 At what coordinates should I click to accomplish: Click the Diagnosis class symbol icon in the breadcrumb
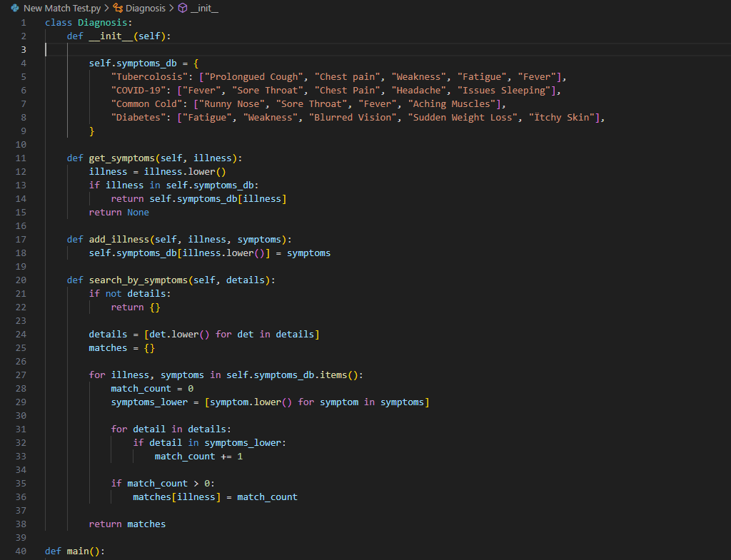coord(118,8)
